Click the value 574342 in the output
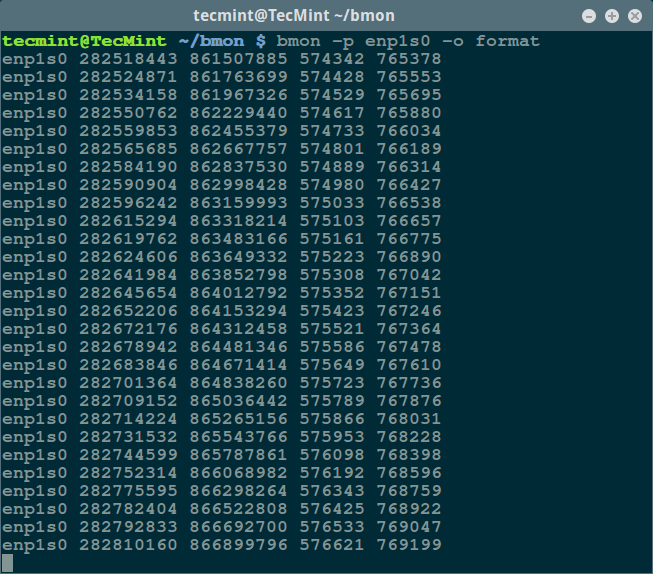 (x=332, y=59)
